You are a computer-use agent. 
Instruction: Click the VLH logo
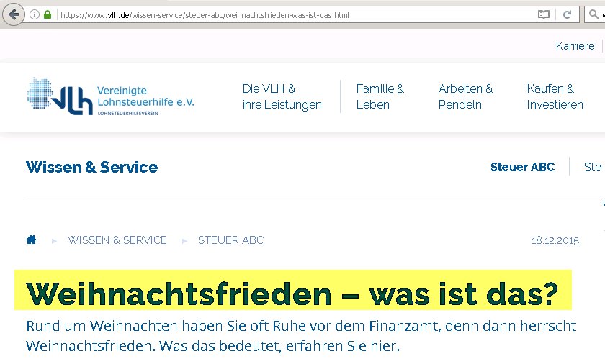tap(111, 97)
